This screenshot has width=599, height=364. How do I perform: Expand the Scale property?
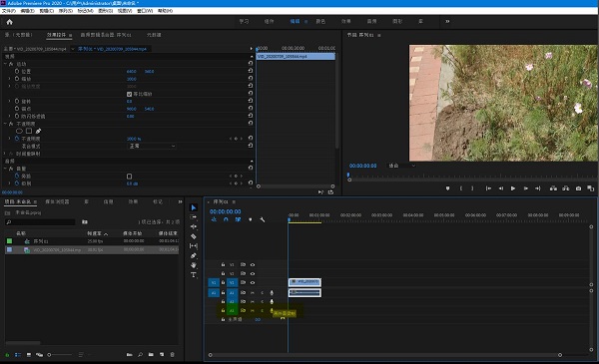pyautogui.click(x=10, y=79)
